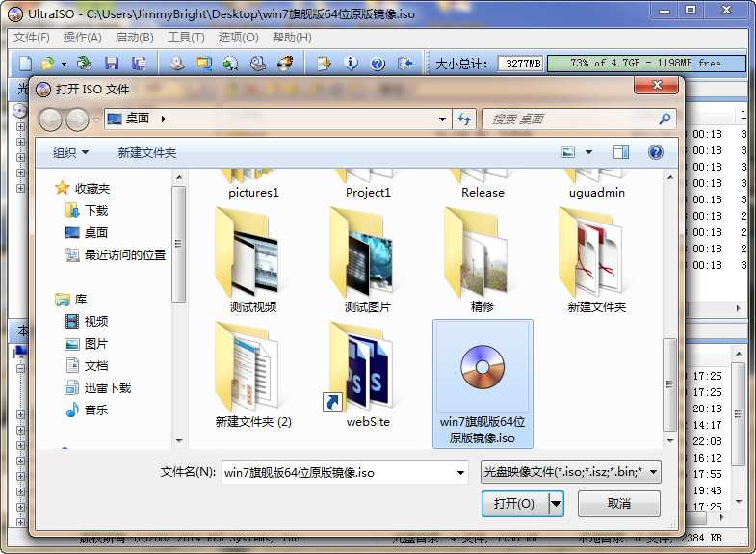Image resolution: width=756 pixels, height=554 pixels.
Task: Select 文档 library in navigation pane
Action: (86, 365)
